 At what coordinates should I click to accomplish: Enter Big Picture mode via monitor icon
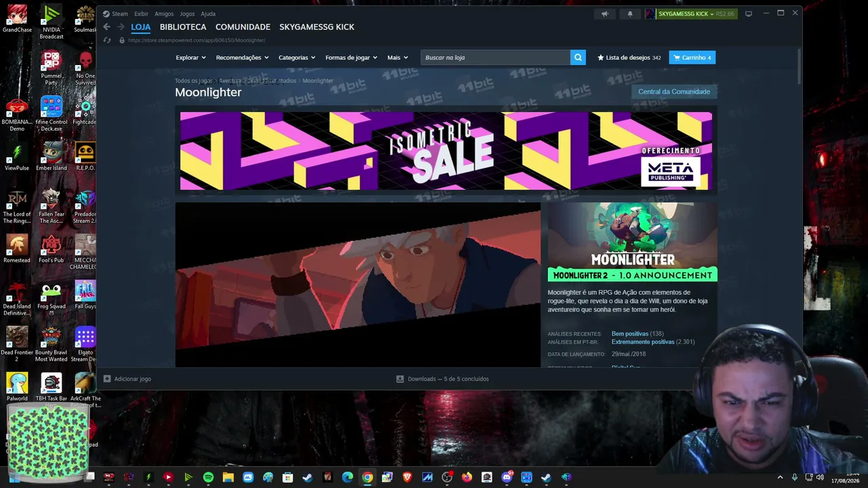(749, 14)
